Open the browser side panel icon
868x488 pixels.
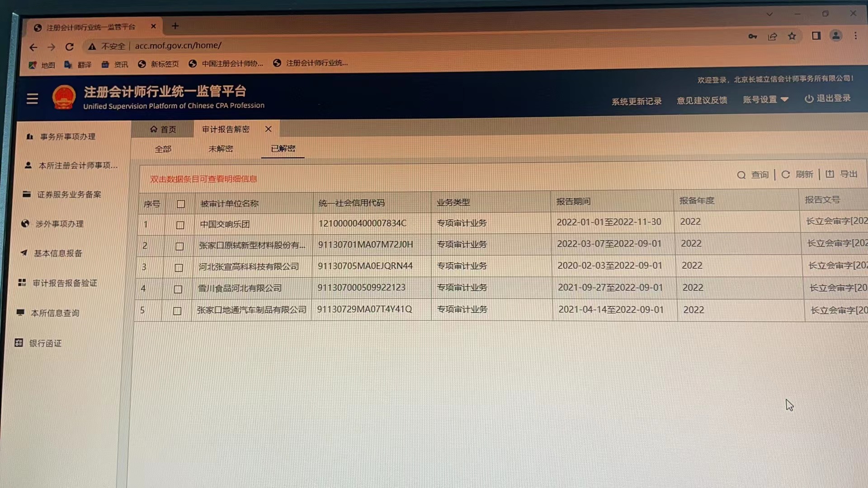816,36
